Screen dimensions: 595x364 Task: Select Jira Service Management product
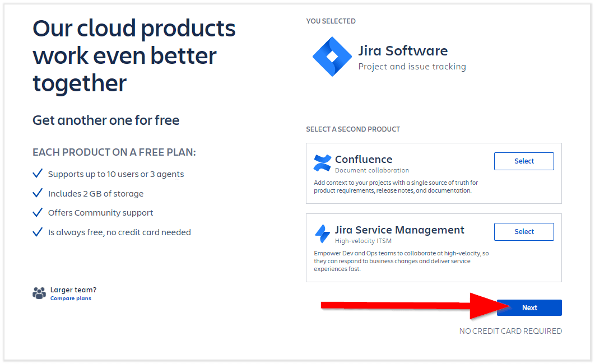(524, 232)
